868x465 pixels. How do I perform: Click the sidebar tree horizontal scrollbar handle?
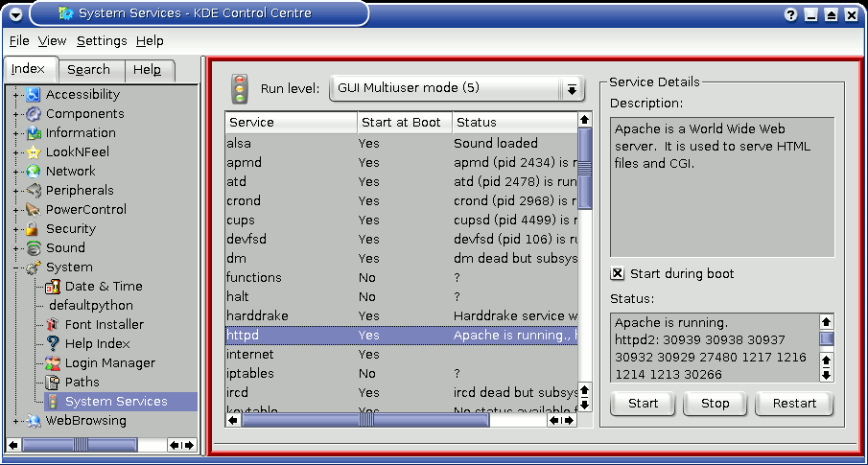pyautogui.click(x=81, y=445)
